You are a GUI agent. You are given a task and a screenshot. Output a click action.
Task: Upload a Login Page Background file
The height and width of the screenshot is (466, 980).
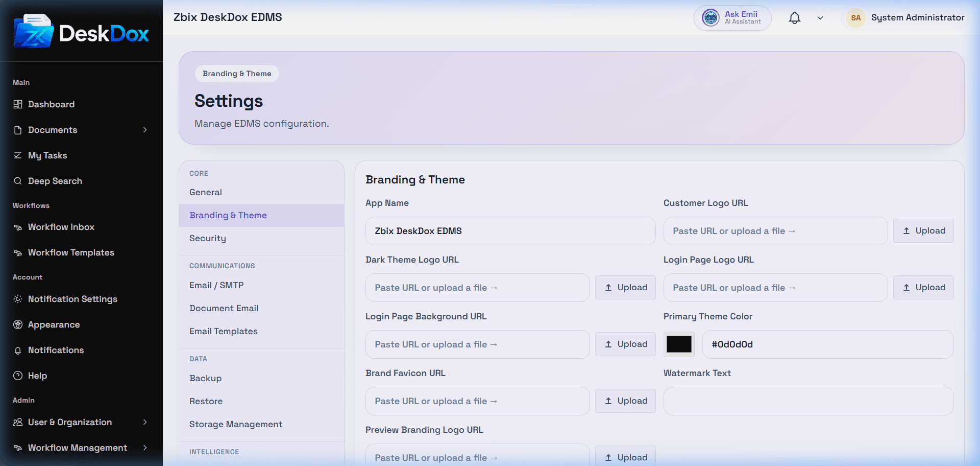625,344
